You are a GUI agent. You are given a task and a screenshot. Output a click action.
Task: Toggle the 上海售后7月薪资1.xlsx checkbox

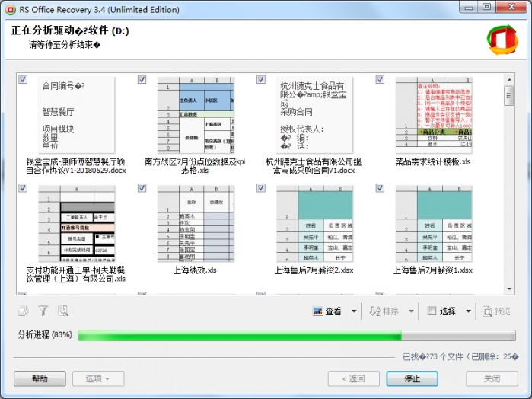click(380, 188)
